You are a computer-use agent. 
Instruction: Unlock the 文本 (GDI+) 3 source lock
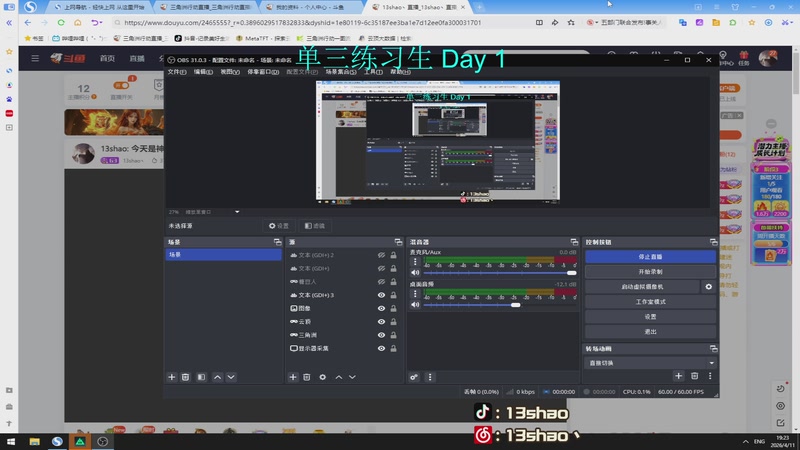(x=393, y=295)
